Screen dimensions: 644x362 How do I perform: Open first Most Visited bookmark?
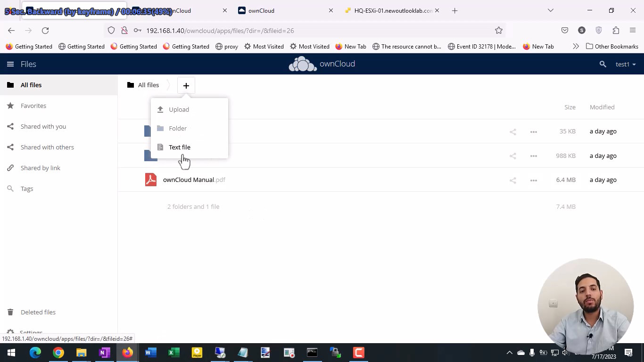point(264,46)
